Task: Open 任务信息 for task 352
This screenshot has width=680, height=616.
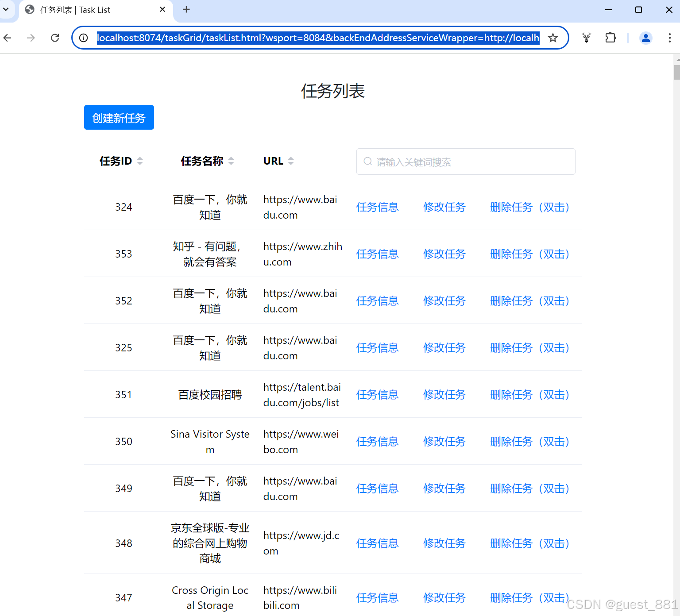Action: click(378, 301)
